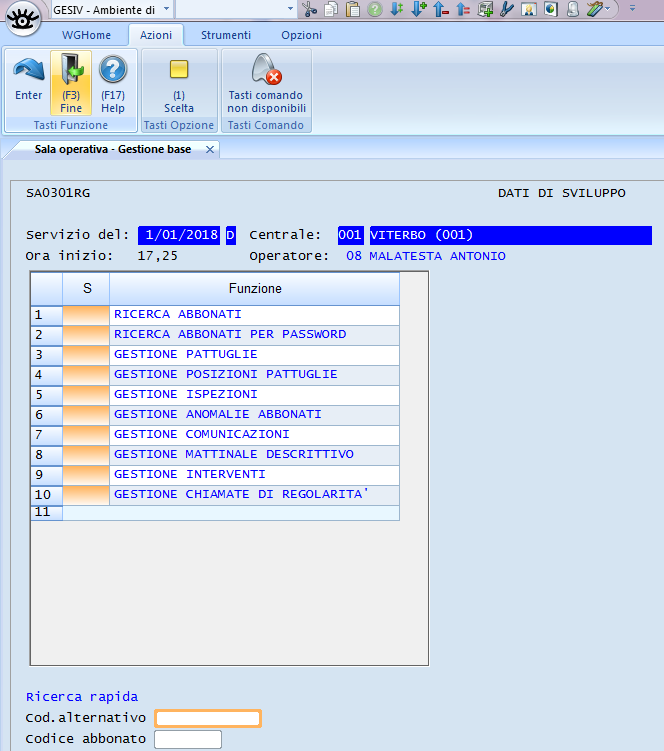Select the Sala operativa - Gestione base tab
The height and width of the screenshot is (751, 664).
113,149
